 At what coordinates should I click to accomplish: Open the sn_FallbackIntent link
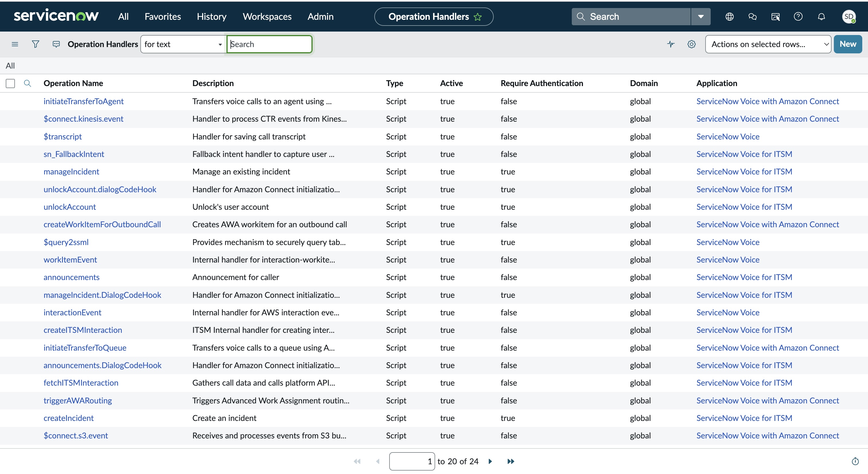74,154
